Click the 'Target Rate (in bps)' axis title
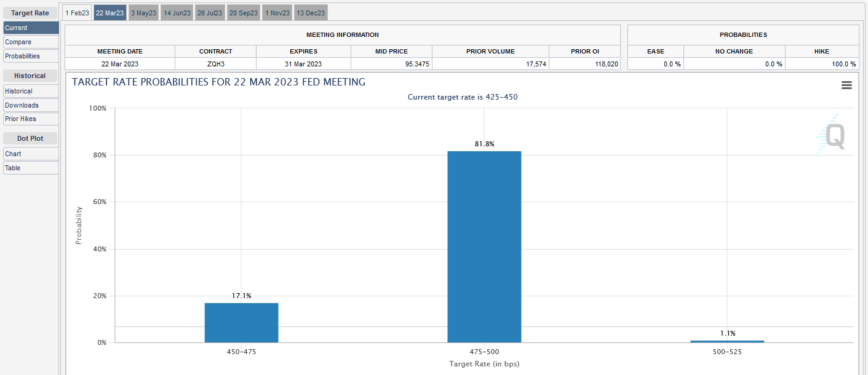Screen dimensions: 868x375 [x=484, y=364]
